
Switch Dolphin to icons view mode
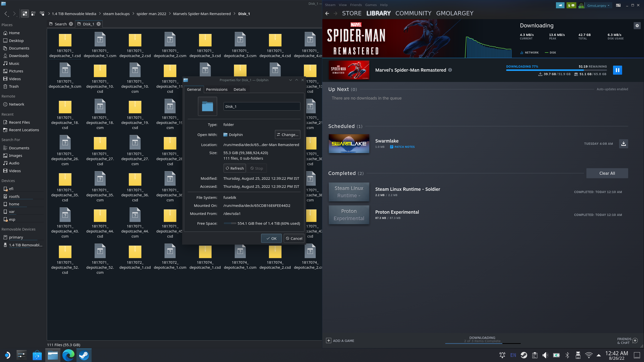coord(25,14)
